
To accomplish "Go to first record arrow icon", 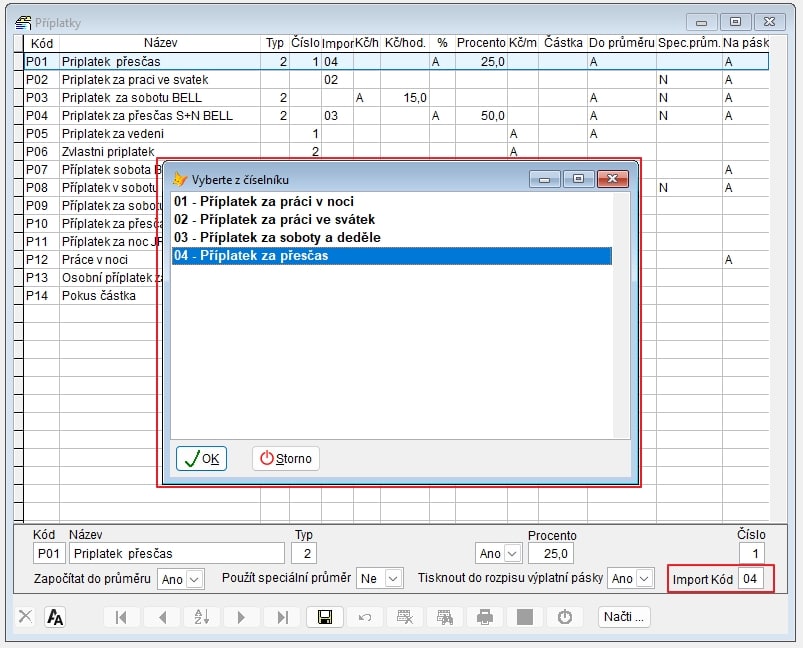I will coord(121,617).
